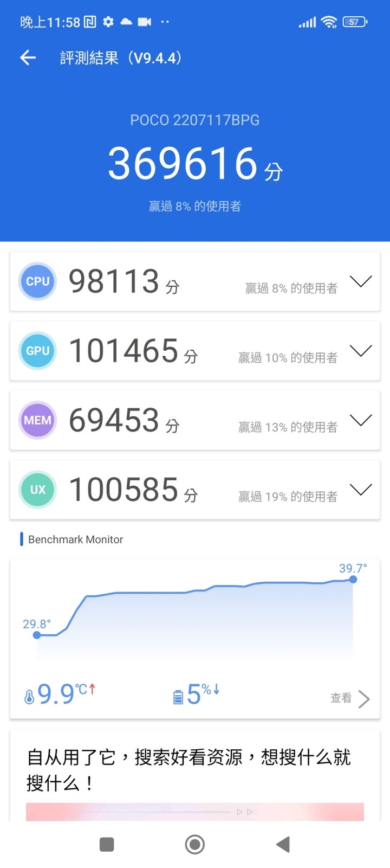The image size is (390, 868).
Task: Open the 自从用了它 advertisement card
Action: (195, 775)
